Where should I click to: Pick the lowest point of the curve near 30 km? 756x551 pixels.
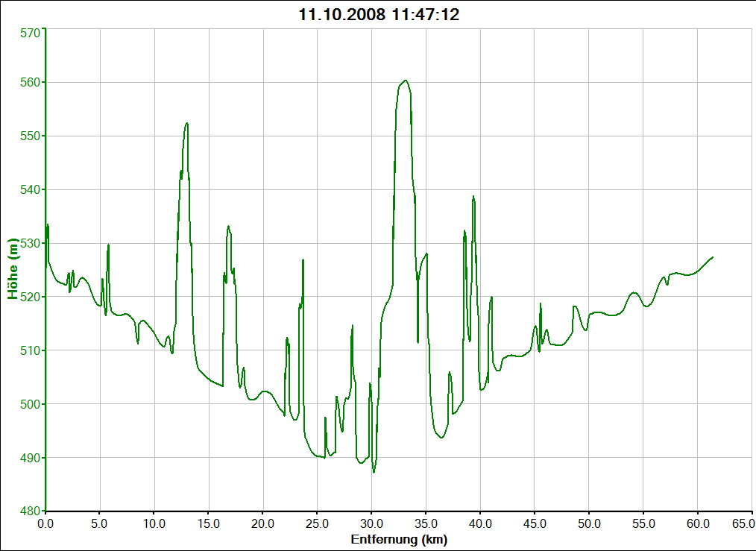[374, 471]
